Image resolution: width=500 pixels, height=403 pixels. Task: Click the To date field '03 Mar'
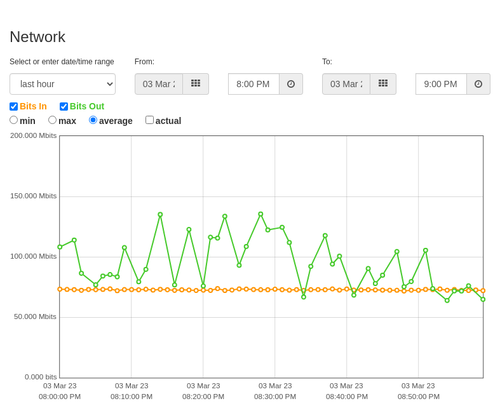click(346, 84)
